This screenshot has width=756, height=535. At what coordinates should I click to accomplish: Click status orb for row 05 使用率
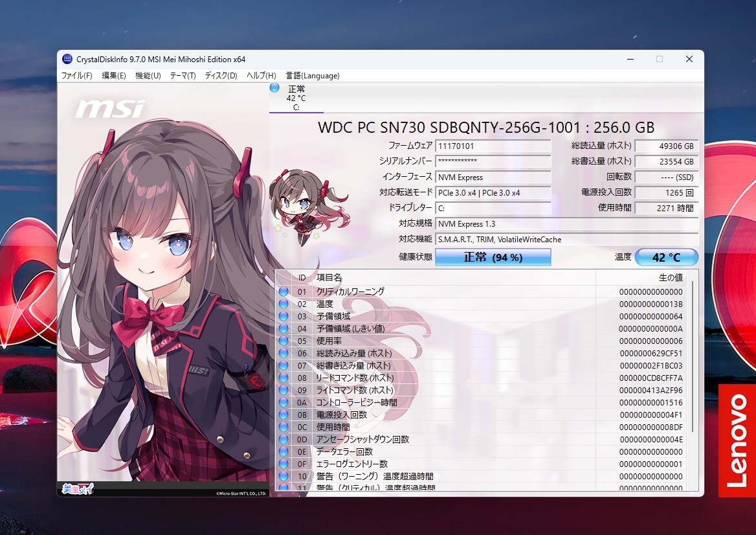pos(283,341)
